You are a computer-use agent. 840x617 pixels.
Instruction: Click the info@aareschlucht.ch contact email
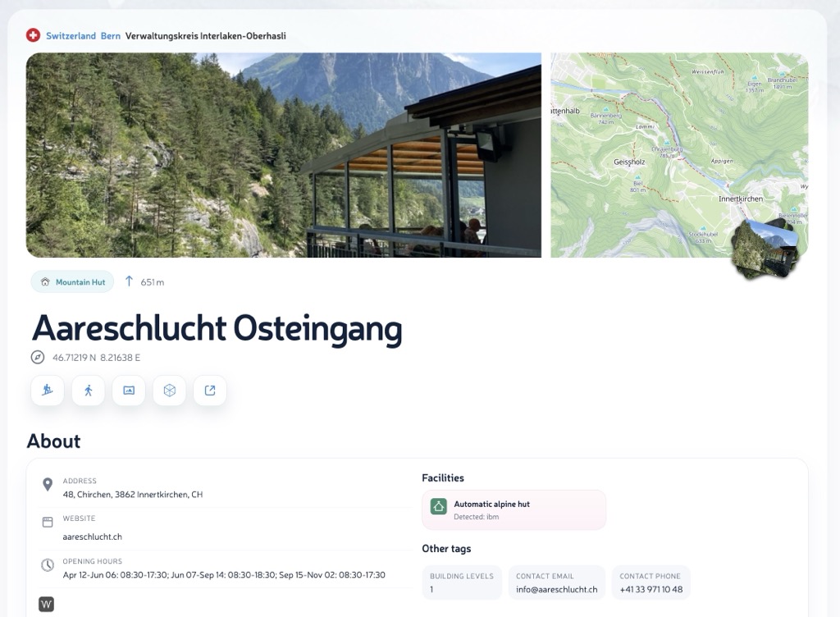tap(557, 589)
